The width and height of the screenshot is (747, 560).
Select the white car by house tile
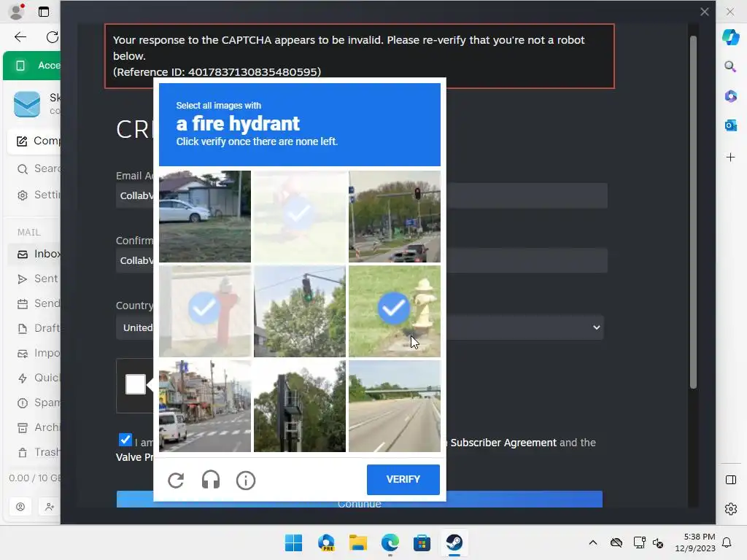coord(205,217)
